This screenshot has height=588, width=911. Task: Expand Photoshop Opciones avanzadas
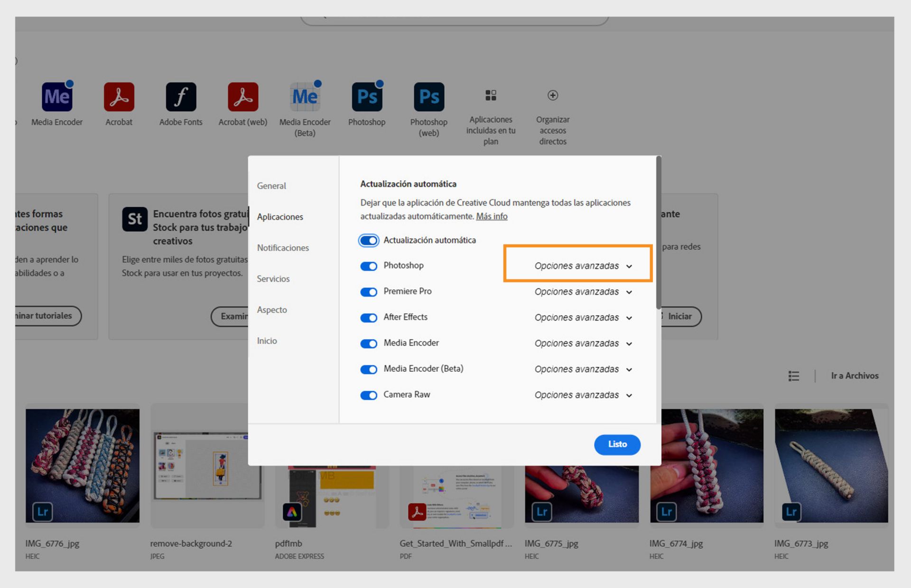point(583,266)
